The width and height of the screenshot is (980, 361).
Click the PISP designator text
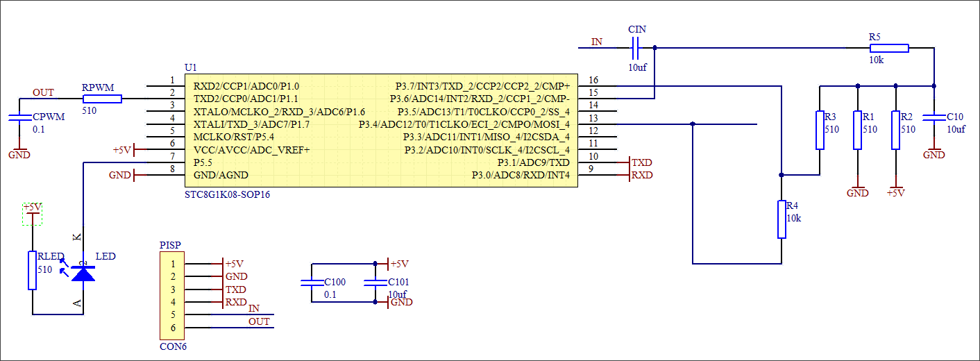pos(171,245)
